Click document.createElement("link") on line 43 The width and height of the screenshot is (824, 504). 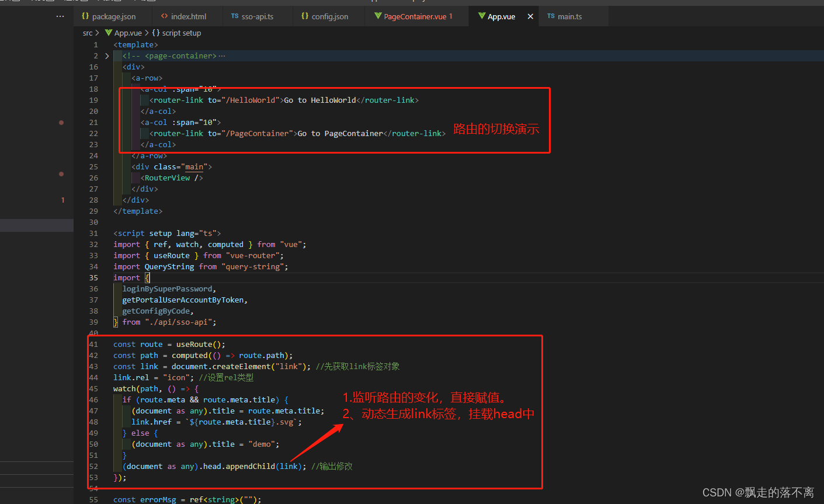click(x=239, y=367)
